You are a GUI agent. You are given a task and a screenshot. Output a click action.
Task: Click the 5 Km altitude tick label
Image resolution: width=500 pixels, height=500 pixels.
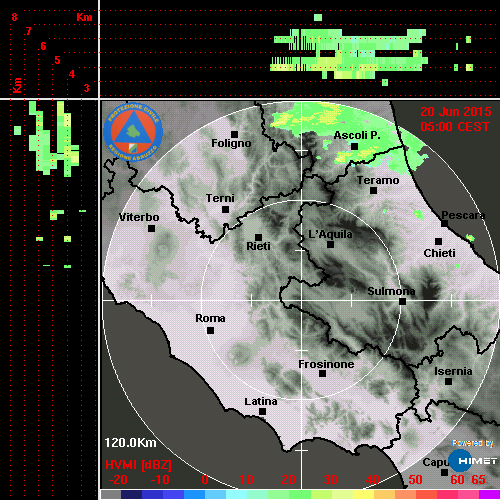57,60
